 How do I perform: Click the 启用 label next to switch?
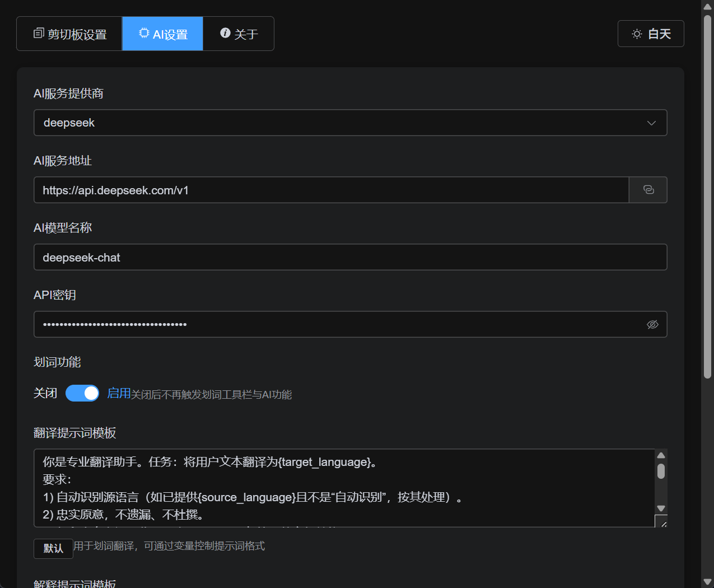click(119, 393)
